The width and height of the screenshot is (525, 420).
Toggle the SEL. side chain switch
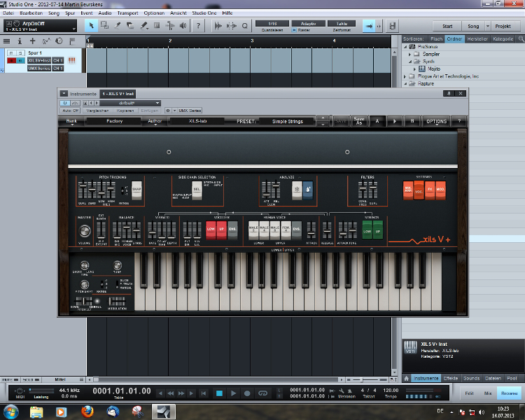[197, 190]
